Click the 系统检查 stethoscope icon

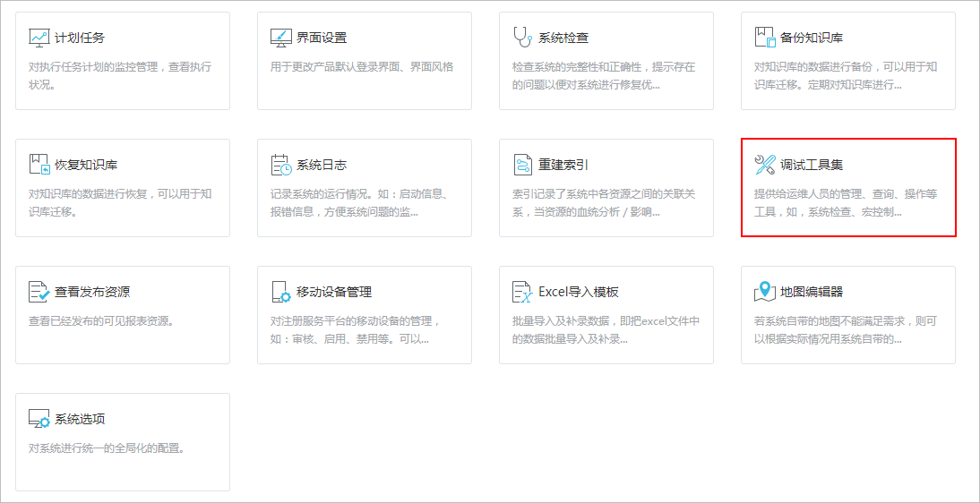(522, 37)
